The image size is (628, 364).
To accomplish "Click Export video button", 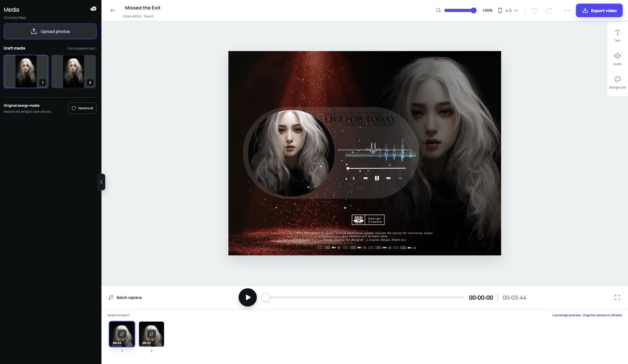I will [599, 11].
